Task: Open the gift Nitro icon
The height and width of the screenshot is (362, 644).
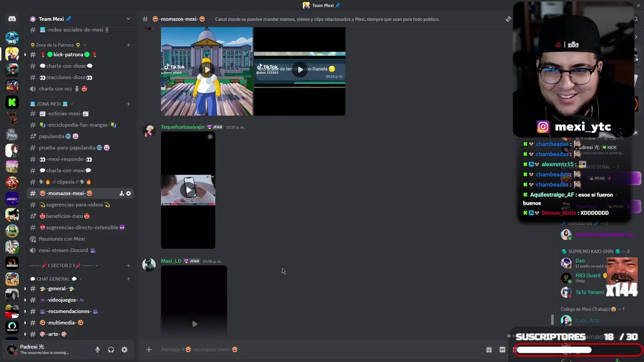Action: click(489, 349)
